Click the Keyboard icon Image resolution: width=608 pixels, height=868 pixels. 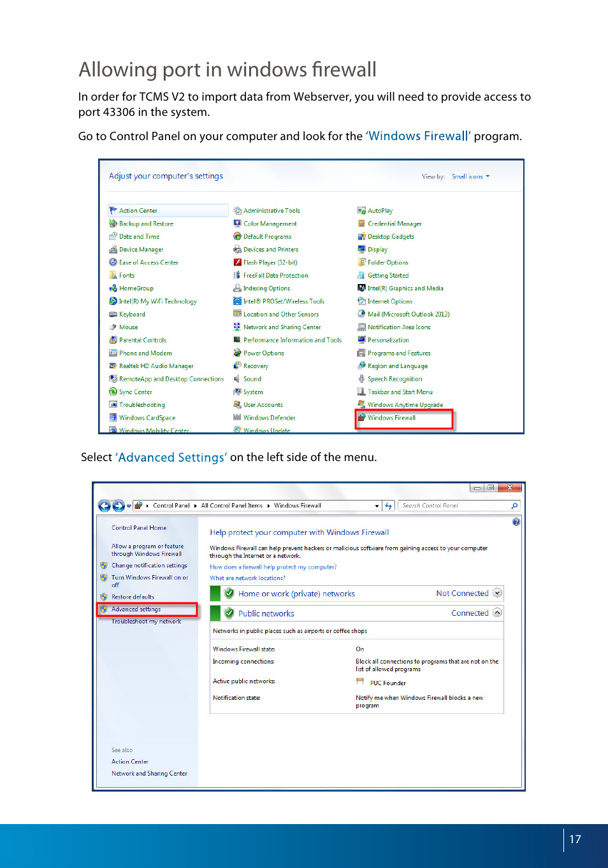(113, 314)
